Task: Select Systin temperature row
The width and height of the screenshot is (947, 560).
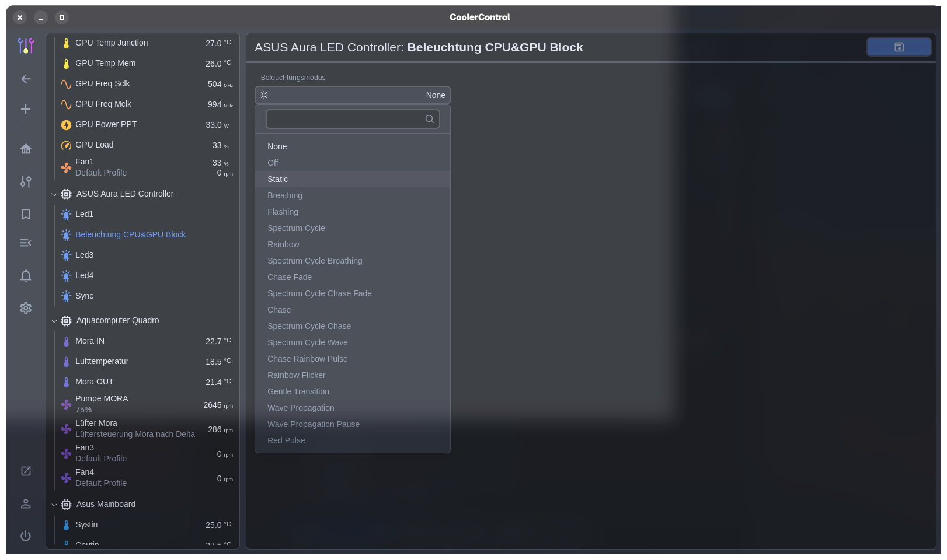Action: [146, 524]
